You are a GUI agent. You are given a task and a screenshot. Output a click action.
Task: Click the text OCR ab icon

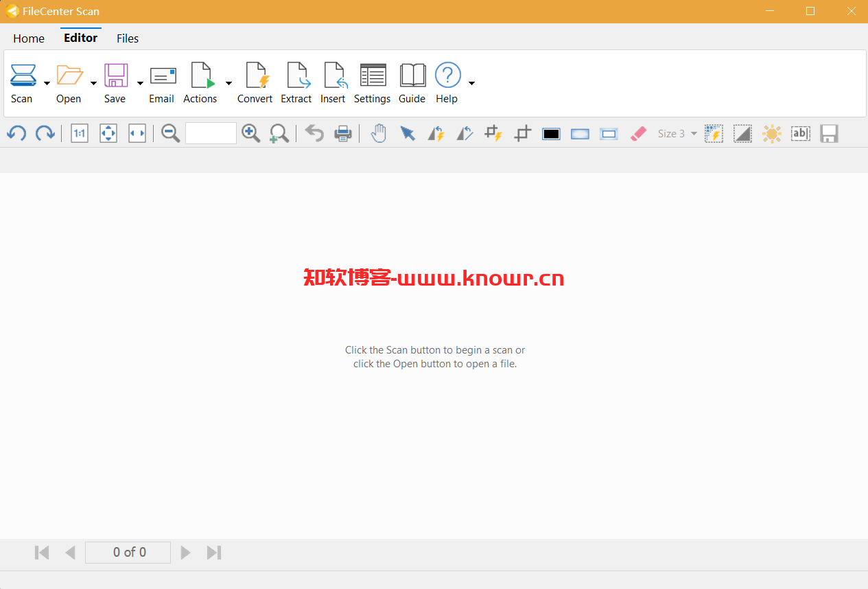[801, 133]
